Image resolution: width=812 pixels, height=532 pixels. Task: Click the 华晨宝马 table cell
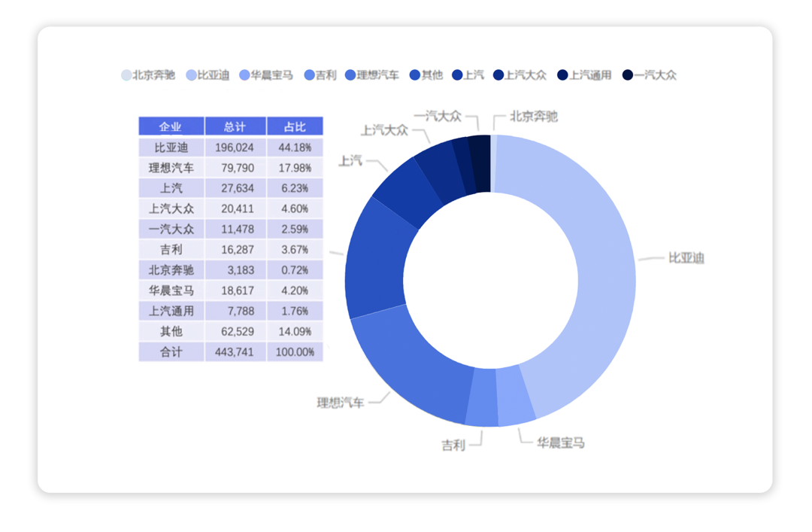tap(171, 291)
